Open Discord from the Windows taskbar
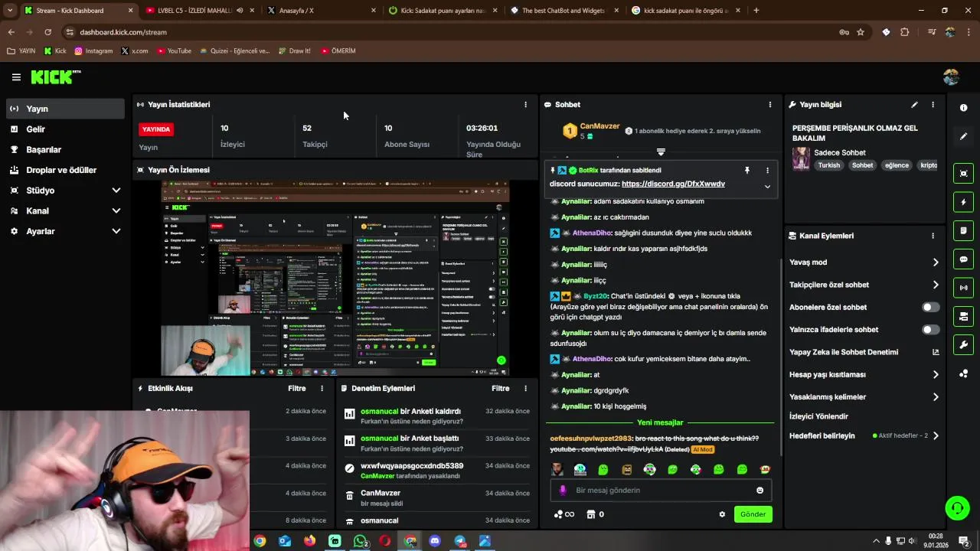This screenshot has width=980, height=551. click(x=435, y=541)
